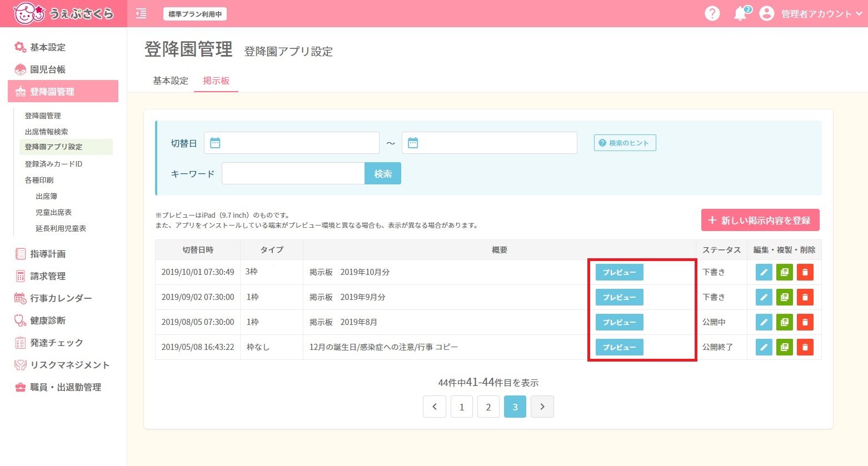Open 各種印刷 in the sidebar

coord(39,180)
